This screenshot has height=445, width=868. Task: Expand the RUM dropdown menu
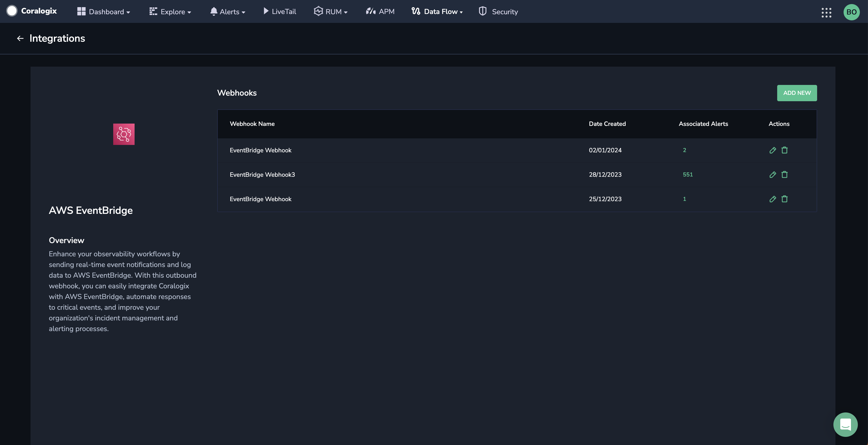(x=345, y=12)
